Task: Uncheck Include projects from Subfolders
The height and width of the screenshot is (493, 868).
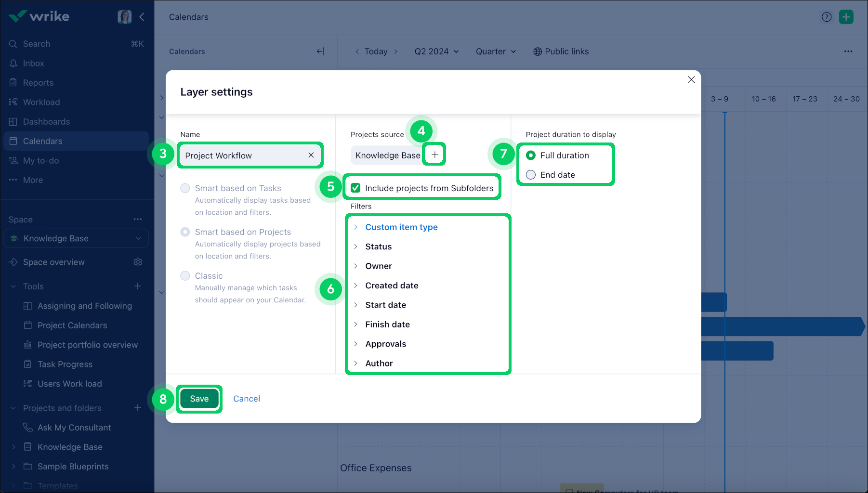Action: pos(355,188)
